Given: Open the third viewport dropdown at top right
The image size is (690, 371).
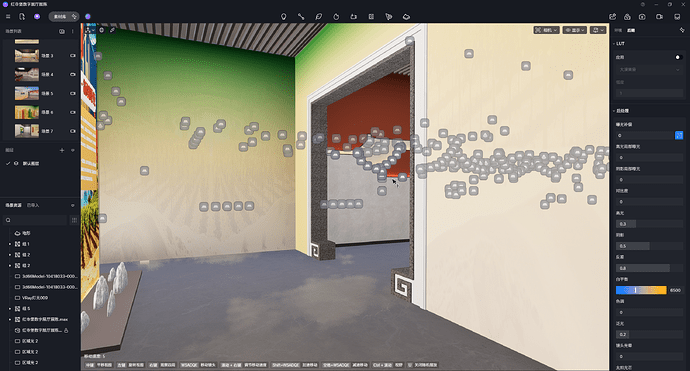Looking at the screenshot, I should tap(598, 30).
